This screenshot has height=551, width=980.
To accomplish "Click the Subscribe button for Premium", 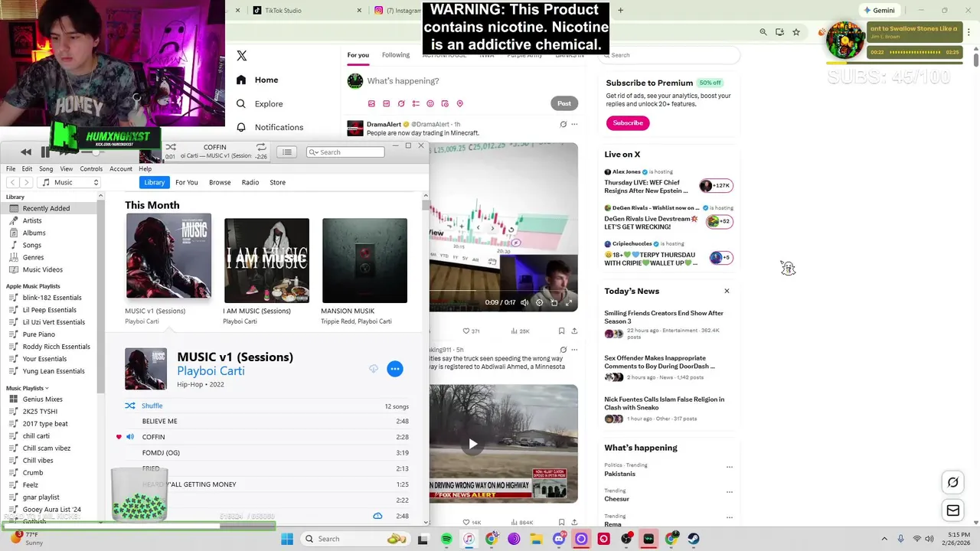I will 628,122.
